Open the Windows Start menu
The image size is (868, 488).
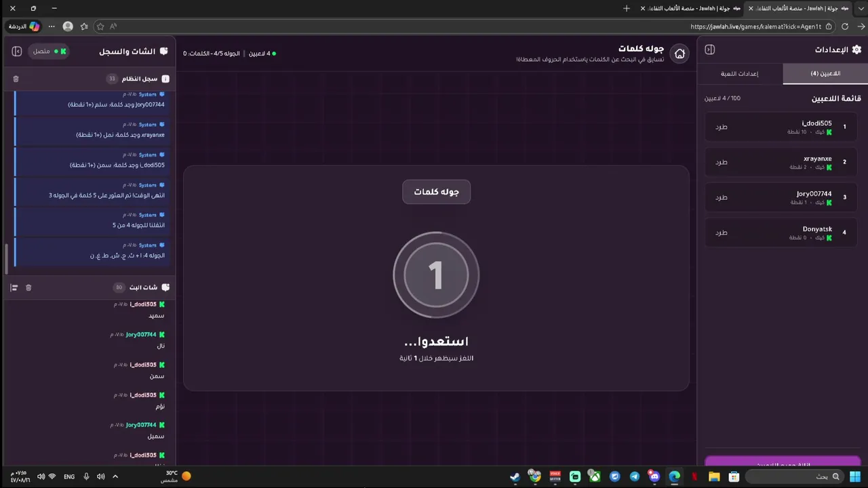pyautogui.click(x=855, y=476)
